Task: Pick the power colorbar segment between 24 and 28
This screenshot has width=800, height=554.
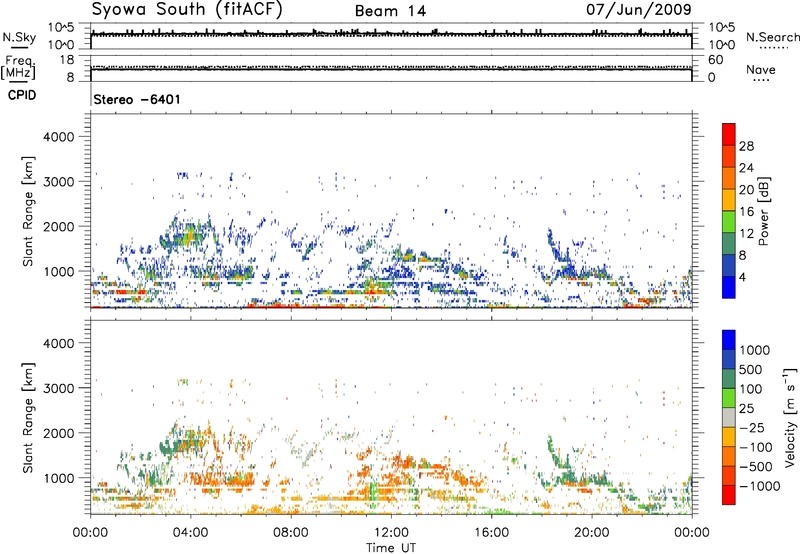Action: pyautogui.click(x=729, y=156)
